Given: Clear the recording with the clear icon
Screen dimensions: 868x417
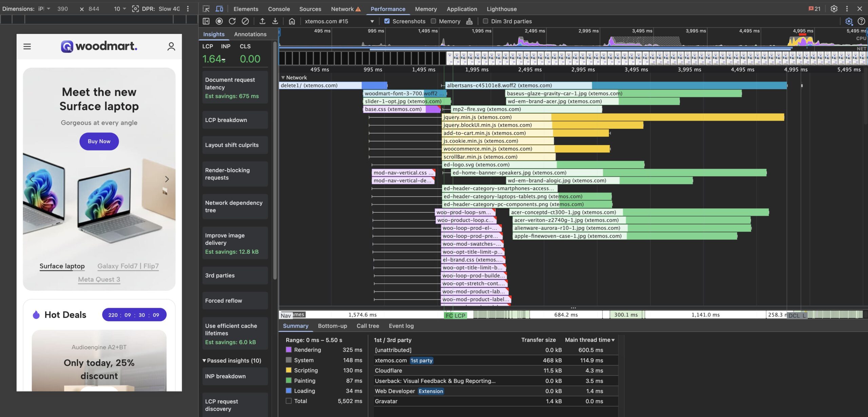Looking at the screenshot, I should coord(245,21).
